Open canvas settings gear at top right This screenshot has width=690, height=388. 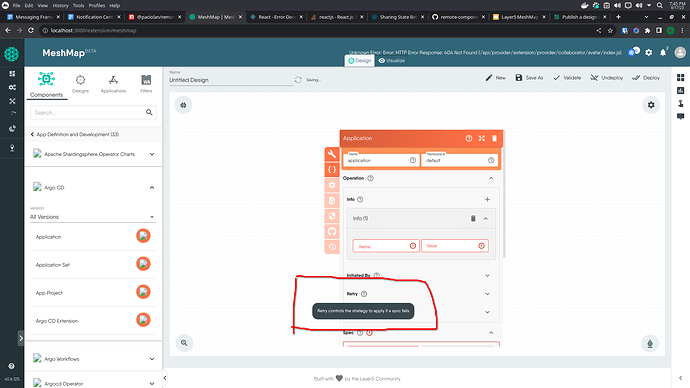[x=651, y=105]
